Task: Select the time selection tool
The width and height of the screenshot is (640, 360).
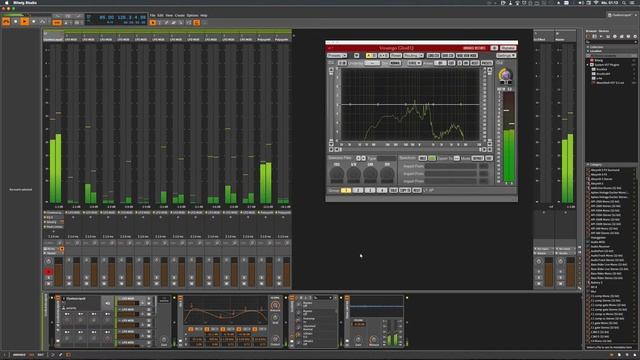Action: coord(160,23)
